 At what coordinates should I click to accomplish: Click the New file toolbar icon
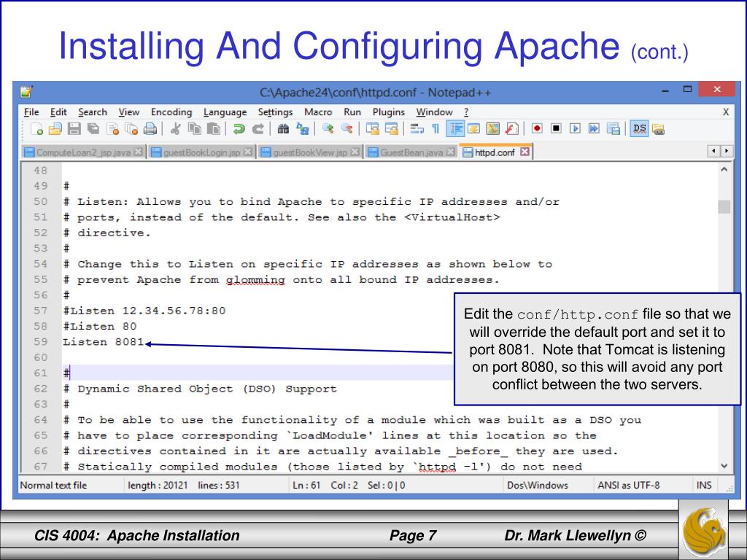36,128
